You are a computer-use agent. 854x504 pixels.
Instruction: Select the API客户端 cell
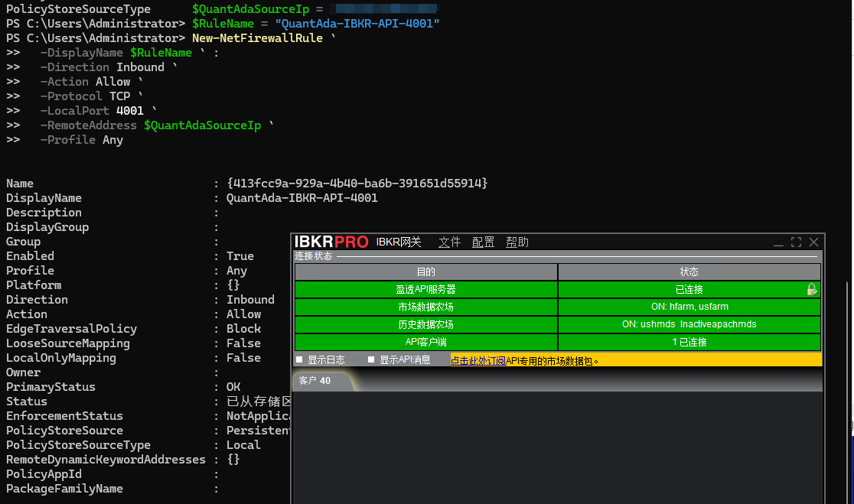pos(426,342)
